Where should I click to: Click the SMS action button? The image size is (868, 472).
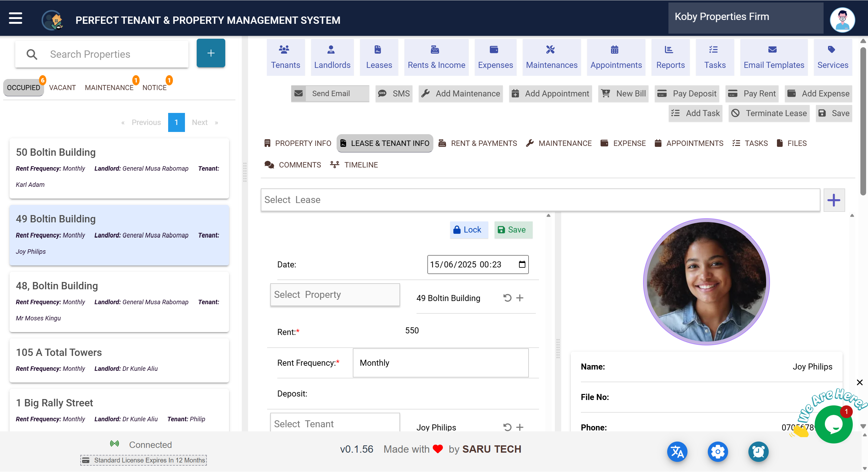(394, 93)
